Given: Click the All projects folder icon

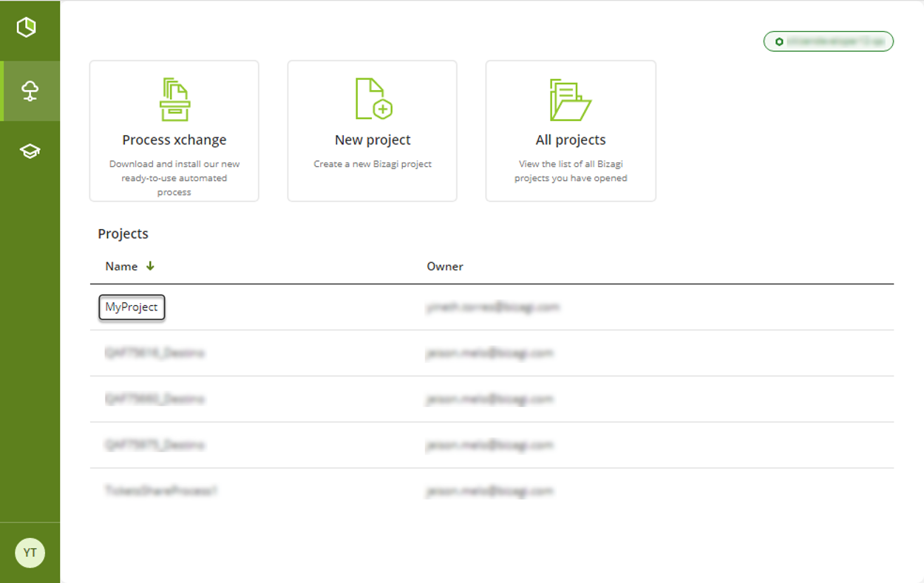Looking at the screenshot, I should (x=570, y=100).
